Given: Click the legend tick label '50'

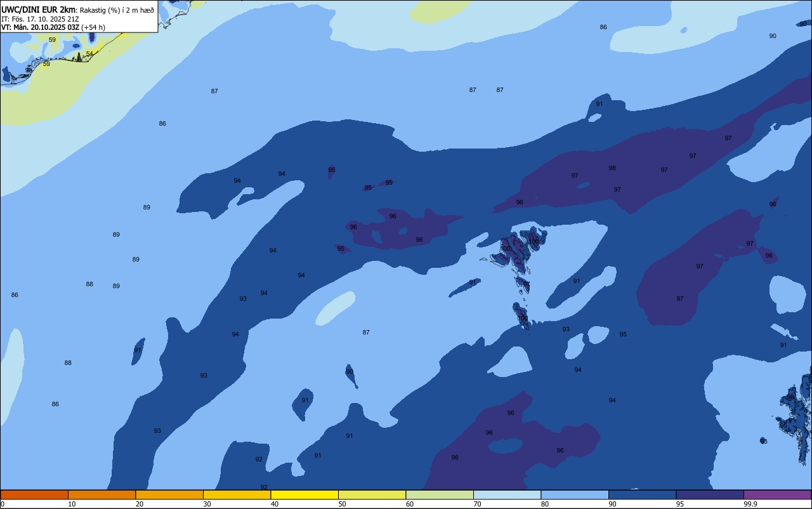Looking at the screenshot, I should [x=342, y=504].
